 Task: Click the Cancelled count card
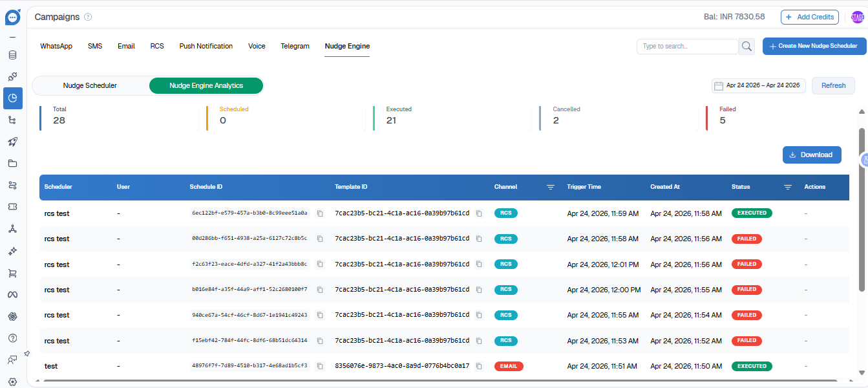pyautogui.click(x=617, y=118)
